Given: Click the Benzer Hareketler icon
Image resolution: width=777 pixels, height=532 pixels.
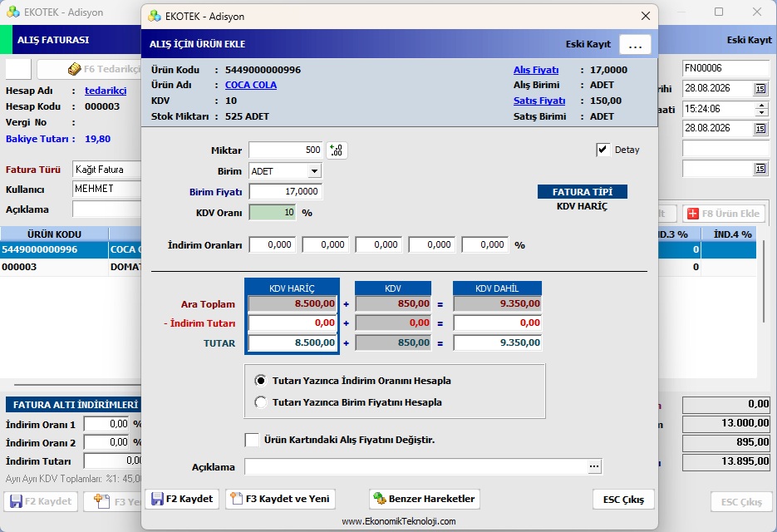Looking at the screenshot, I should (380, 499).
